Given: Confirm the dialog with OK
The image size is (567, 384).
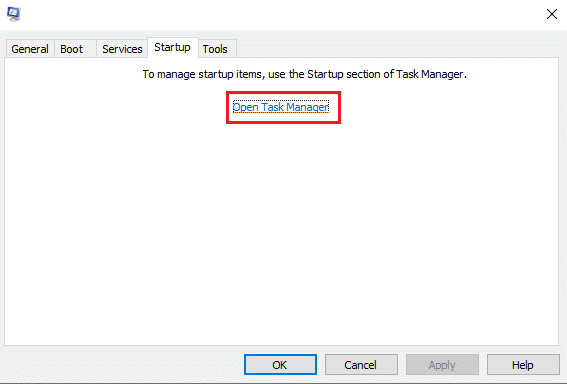Looking at the screenshot, I should pyautogui.click(x=280, y=365).
